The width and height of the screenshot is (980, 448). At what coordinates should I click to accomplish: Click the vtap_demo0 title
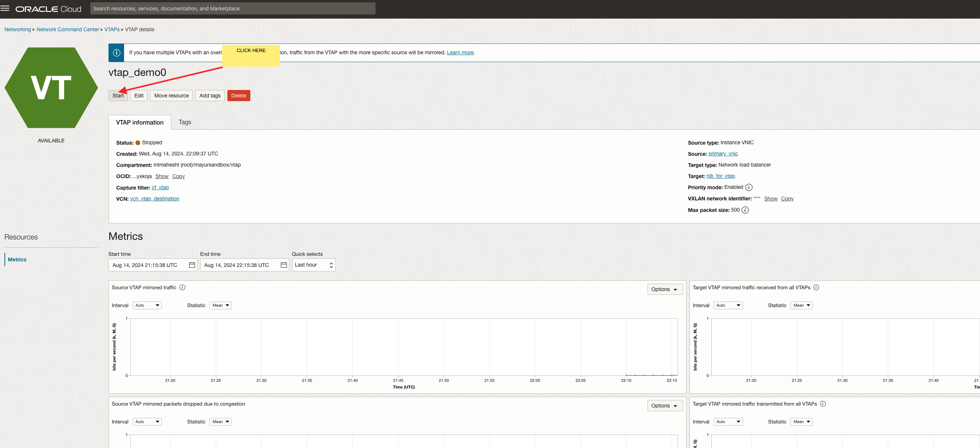tap(137, 72)
